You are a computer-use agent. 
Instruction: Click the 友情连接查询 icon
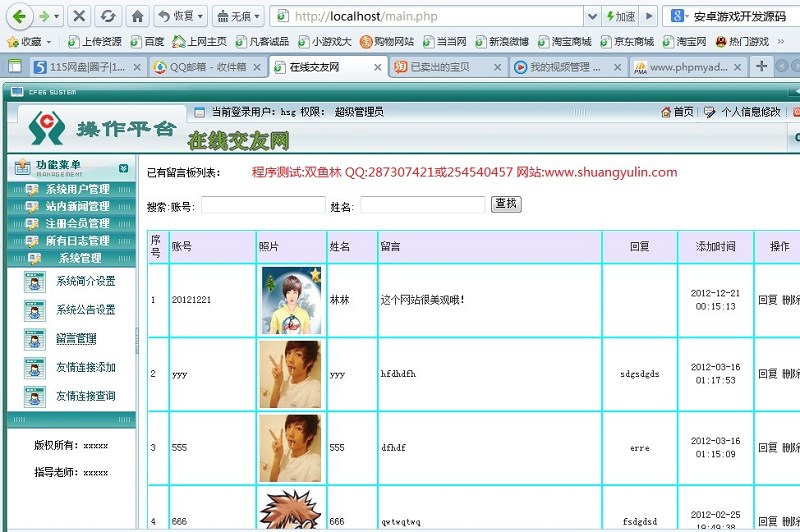coord(35,397)
